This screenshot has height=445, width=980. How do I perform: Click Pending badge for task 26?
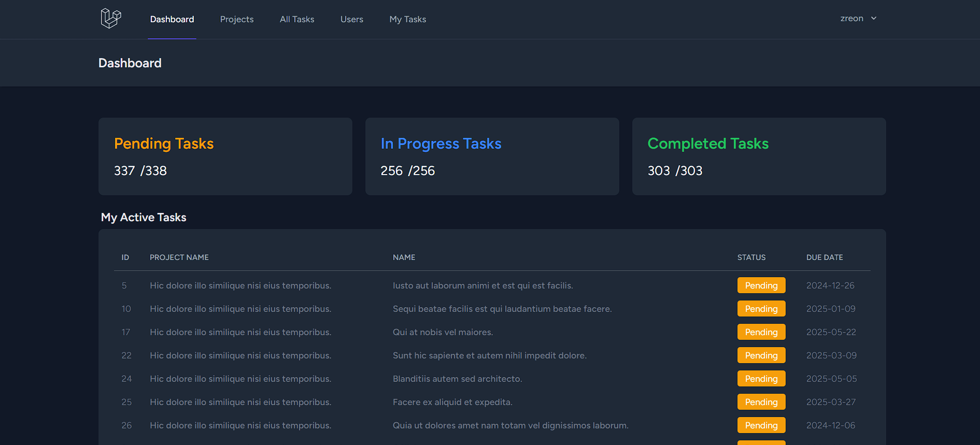pos(761,425)
